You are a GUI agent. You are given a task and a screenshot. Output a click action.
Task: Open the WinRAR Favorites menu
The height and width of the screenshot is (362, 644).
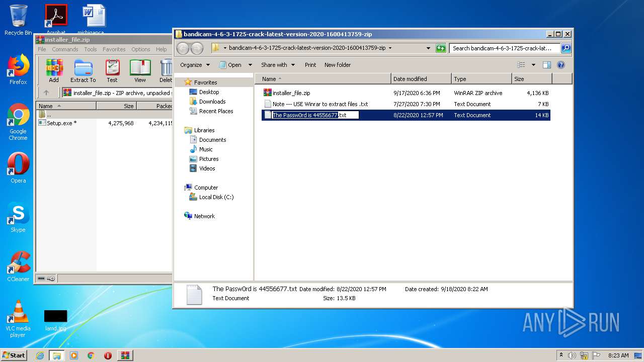[114, 49]
